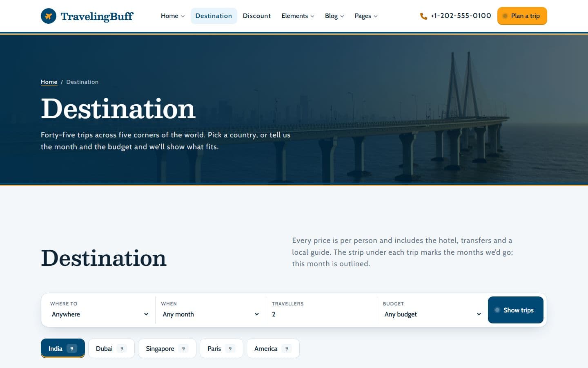Click the TravelingBuff brand name
This screenshot has width=588, height=368.
pyautogui.click(x=97, y=16)
